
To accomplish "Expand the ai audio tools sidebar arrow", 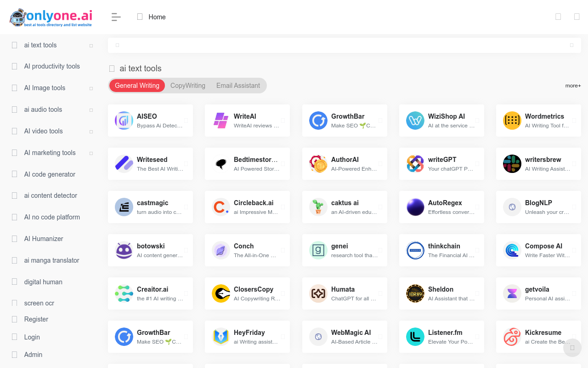I will (91, 110).
